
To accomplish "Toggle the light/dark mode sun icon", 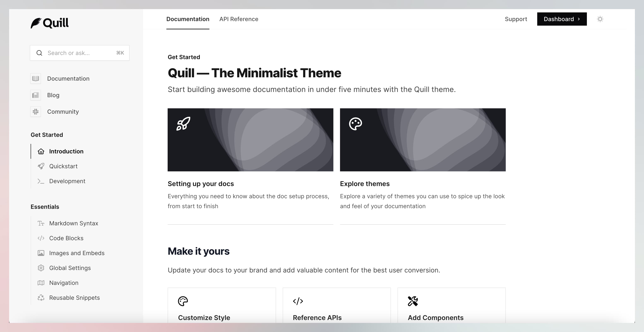I will click(600, 19).
